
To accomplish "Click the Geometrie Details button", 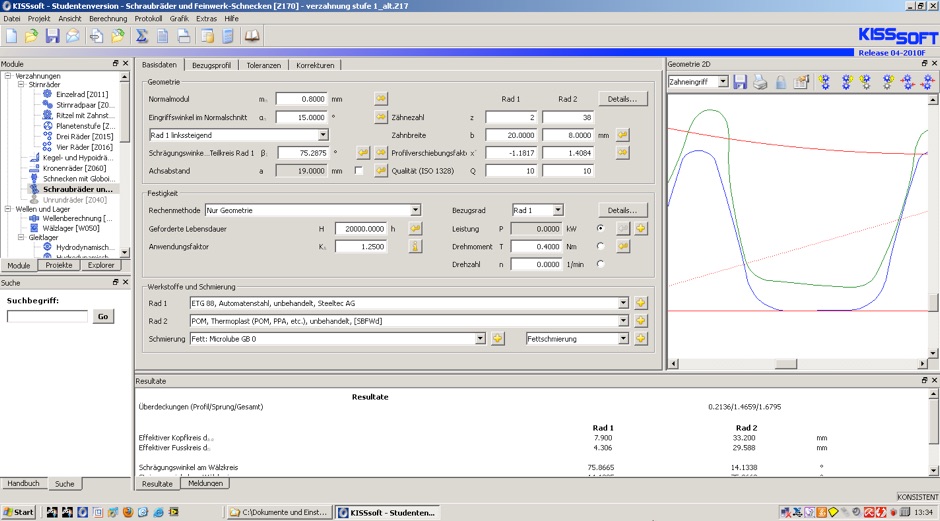I will point(622,99).
